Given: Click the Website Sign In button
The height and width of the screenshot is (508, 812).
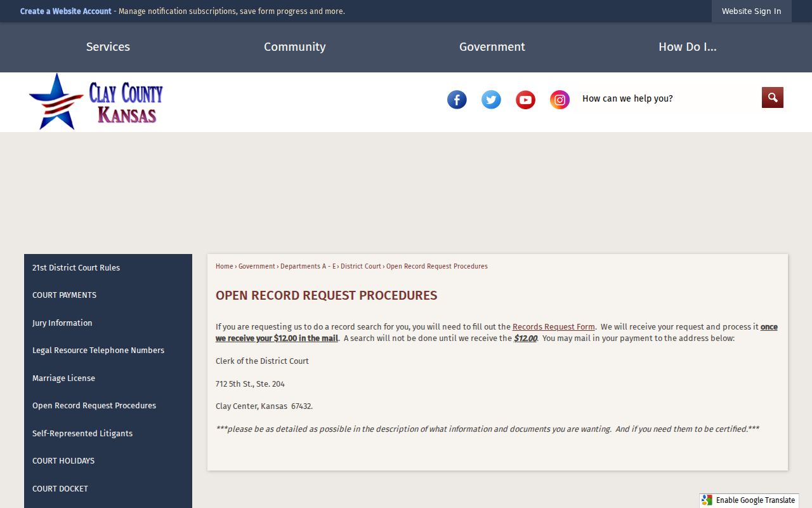Looking at the screenshot, I should [x=752, y=11].
